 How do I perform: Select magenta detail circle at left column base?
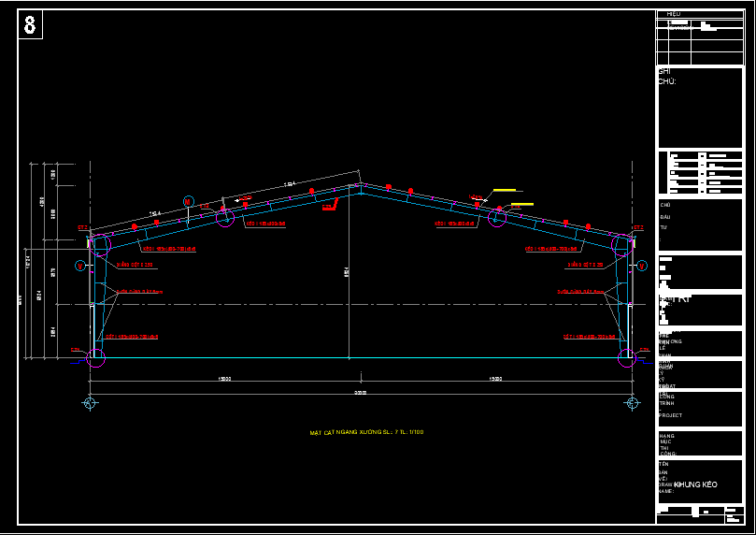tap(96, 358)
